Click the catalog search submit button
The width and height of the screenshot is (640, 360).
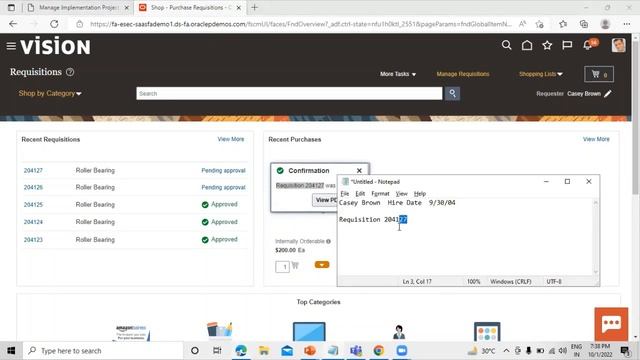(452, 93)
